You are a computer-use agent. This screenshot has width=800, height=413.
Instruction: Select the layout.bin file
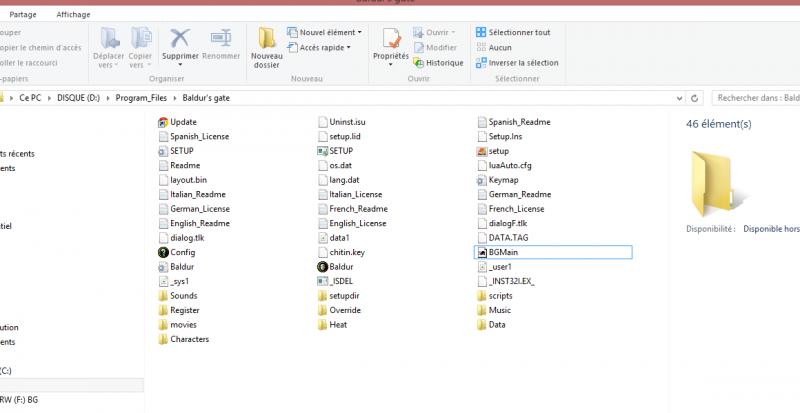183,180
